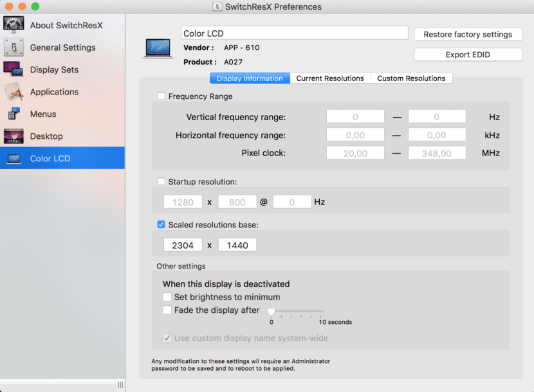This screenshot has width=534, height=392.
Task: Click horizontal frequency minimum field
Action: tap(355, 135)
